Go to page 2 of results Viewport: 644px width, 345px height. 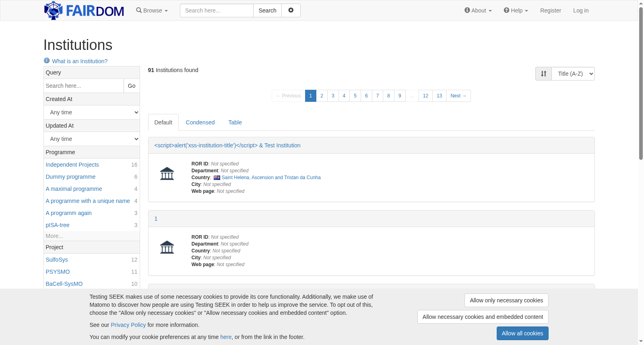(x=322, y=96)
